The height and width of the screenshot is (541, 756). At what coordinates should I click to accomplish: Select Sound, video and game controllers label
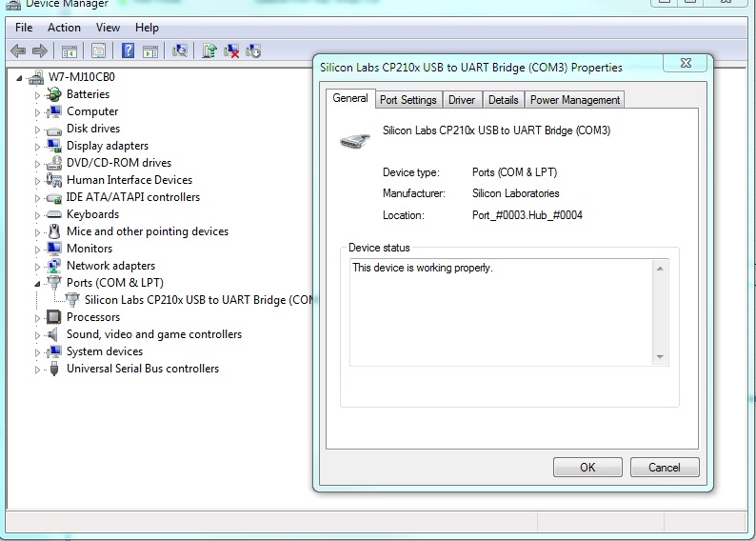tap(154, 334)
